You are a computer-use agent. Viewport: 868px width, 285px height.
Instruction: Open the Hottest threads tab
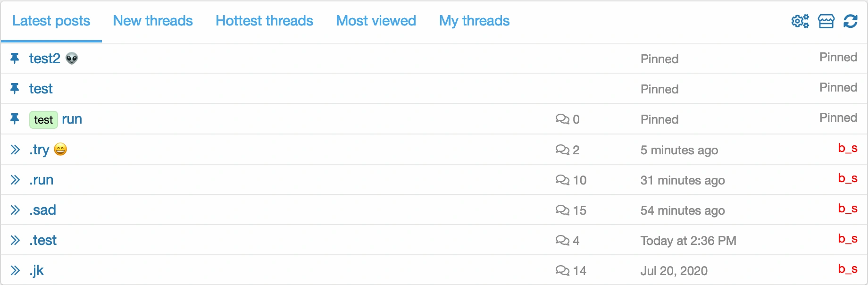(264, 21)
